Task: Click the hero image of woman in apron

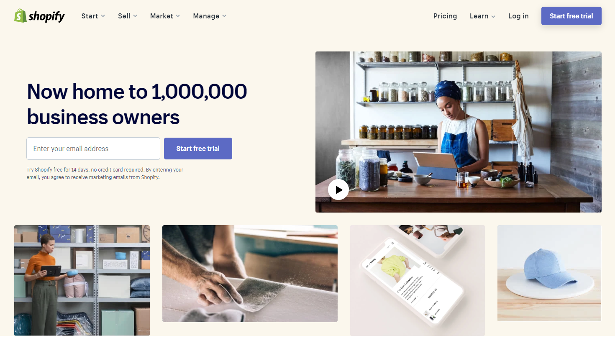Action: coord(459,132)
